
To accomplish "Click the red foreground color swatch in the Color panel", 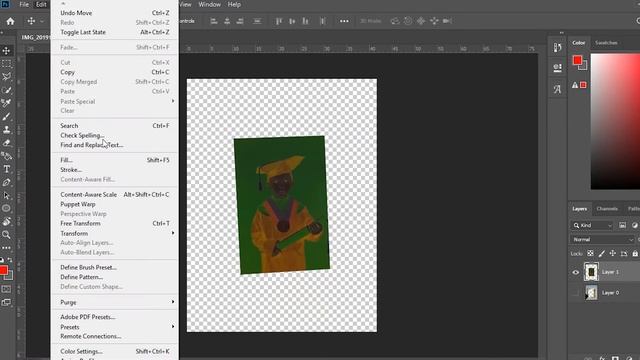I will point(577,60).
